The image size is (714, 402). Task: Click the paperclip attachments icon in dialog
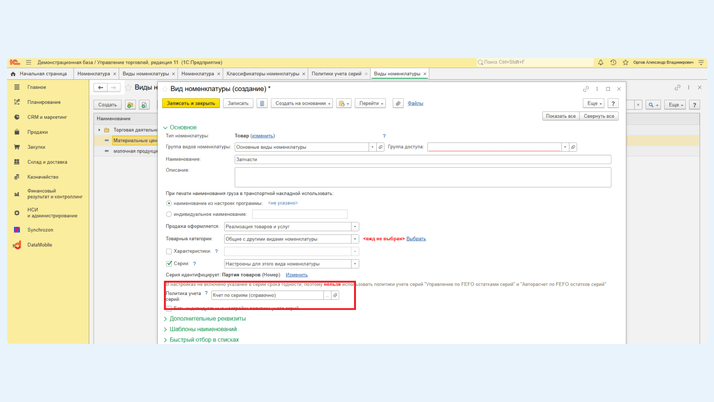click(x=398, y=103)
